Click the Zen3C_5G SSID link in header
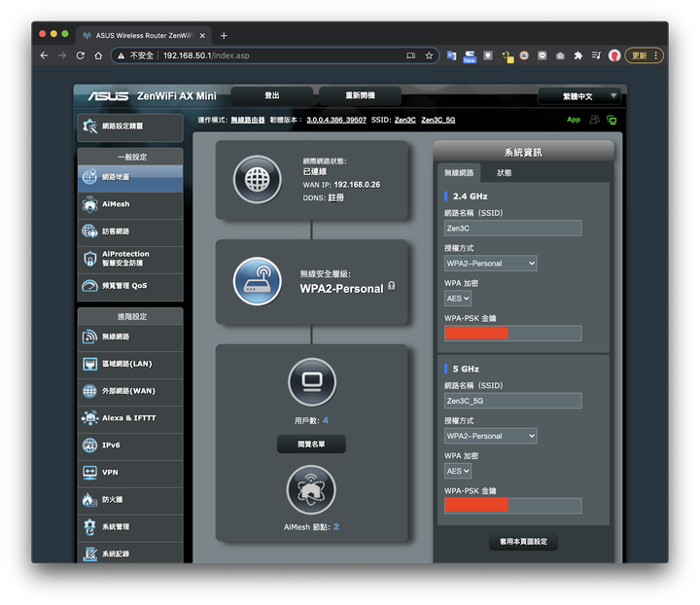The width and height of the screenshot is (700, 605). pos(437,120)
